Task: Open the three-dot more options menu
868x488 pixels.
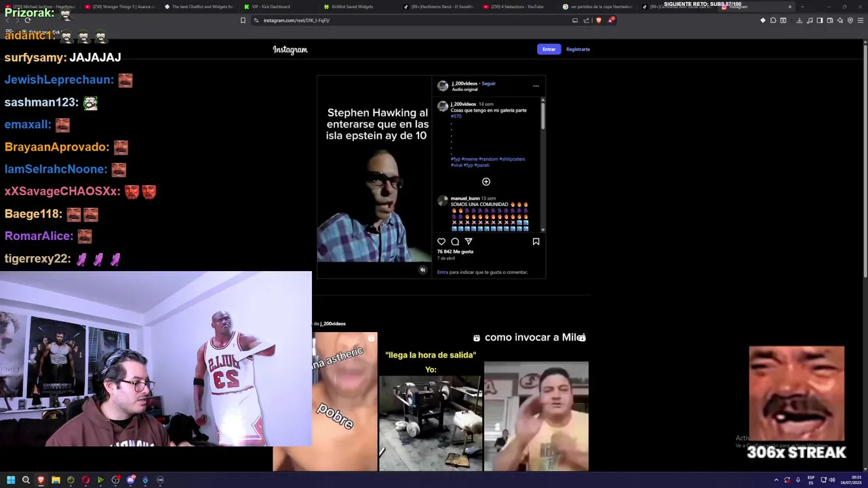Action: (536, 86)
